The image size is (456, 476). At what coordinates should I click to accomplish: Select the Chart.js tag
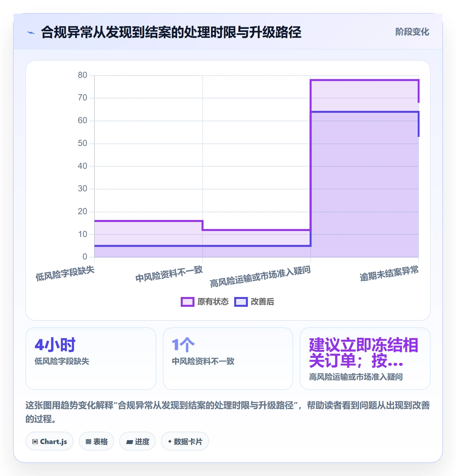[x=50, y=441]
